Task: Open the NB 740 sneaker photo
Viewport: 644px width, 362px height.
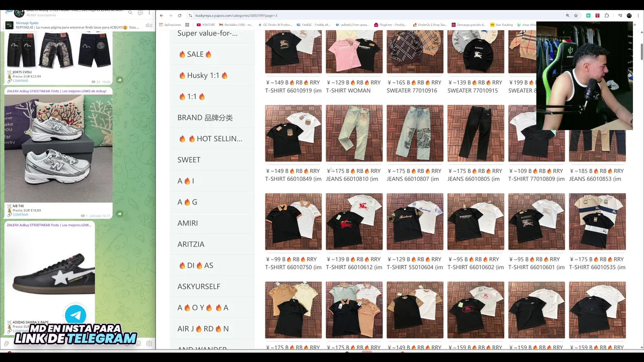Action: [58, 148]
